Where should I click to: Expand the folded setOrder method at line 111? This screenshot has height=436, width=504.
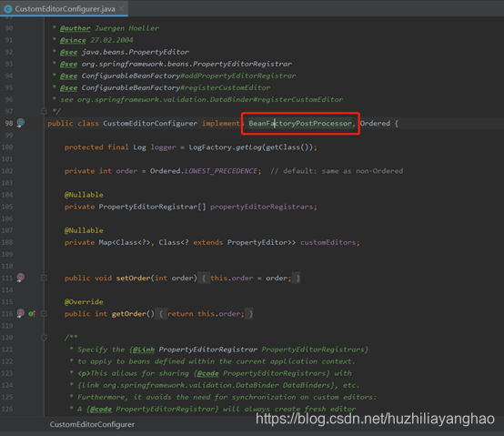(44, 278)
